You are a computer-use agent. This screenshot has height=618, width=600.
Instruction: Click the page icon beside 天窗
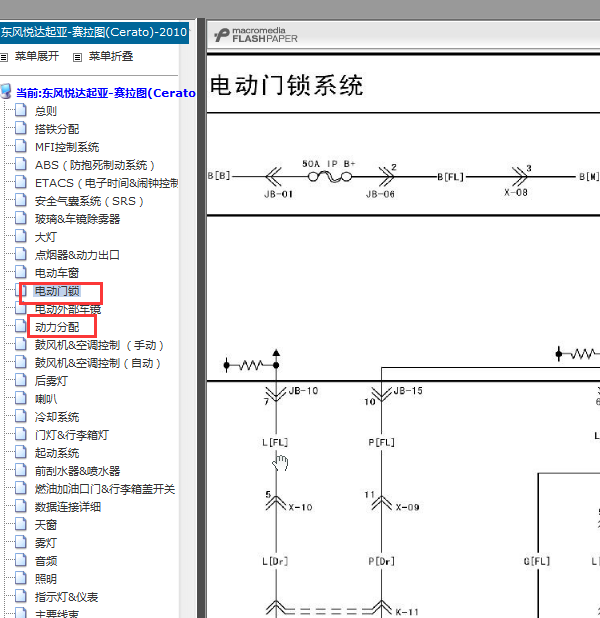[x=21, y=524]
